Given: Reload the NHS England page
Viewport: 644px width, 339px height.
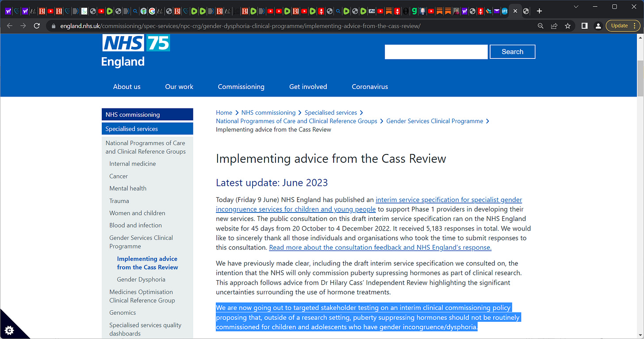Looking at the screenshot, I should click(37, 26).
